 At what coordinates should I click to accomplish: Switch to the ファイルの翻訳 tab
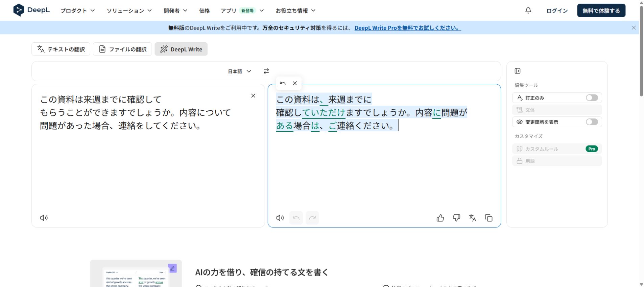pyautogui.click(x=122, y=49)
